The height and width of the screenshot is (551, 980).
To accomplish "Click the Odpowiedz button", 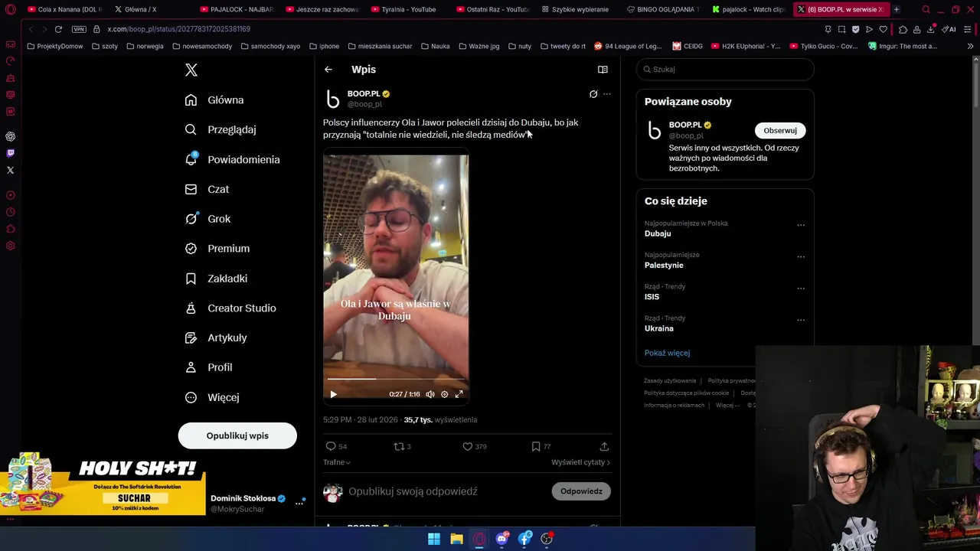I will click(x=581, y=491).
